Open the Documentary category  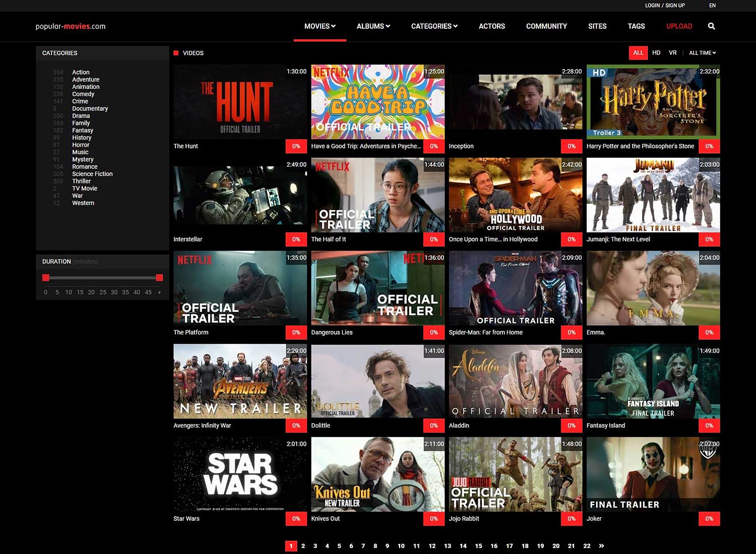(90, 109)
